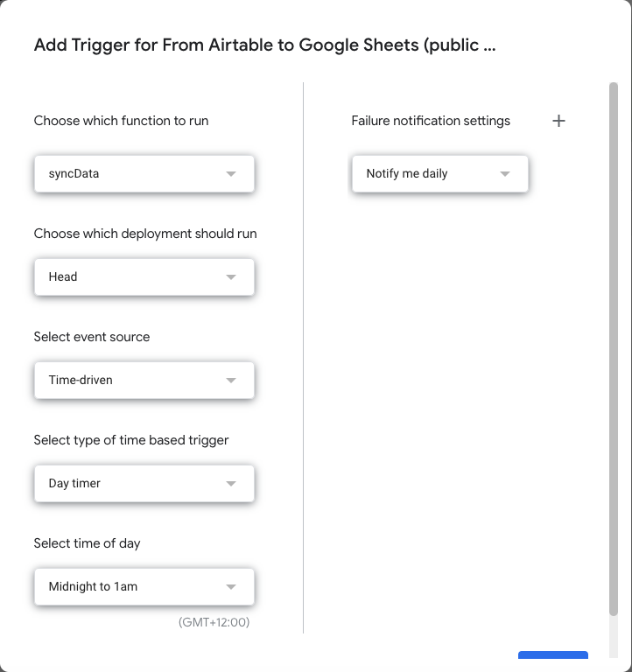The height and width of the screenshot is (672, 632).
Task: Click the Failure notification settings label
Action: (x=431, y=121)
